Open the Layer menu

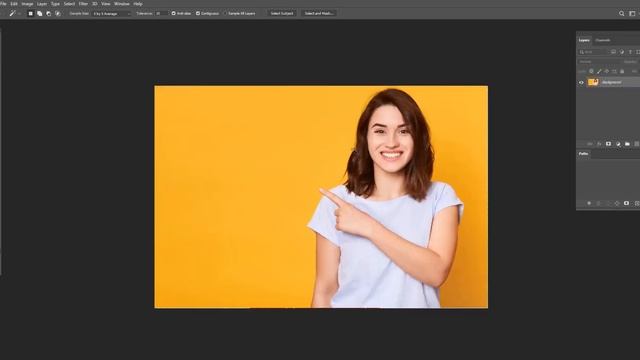(42, 4)
